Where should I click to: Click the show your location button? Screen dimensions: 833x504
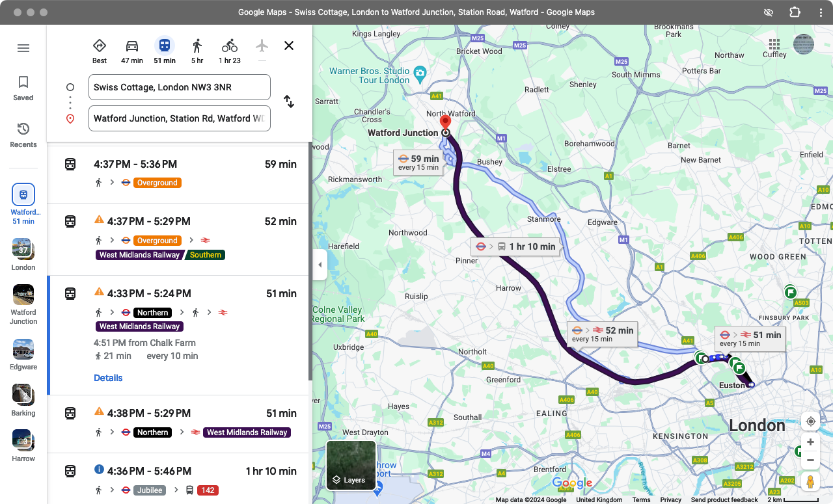click(x=810, y=421)
